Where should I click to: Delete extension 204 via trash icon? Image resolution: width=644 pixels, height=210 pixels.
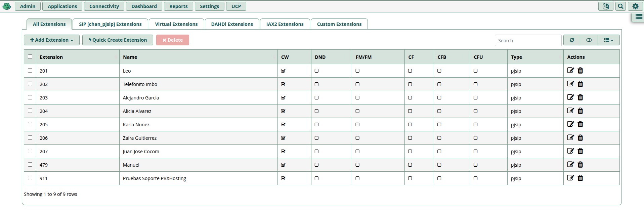click(x=580, y=111)
